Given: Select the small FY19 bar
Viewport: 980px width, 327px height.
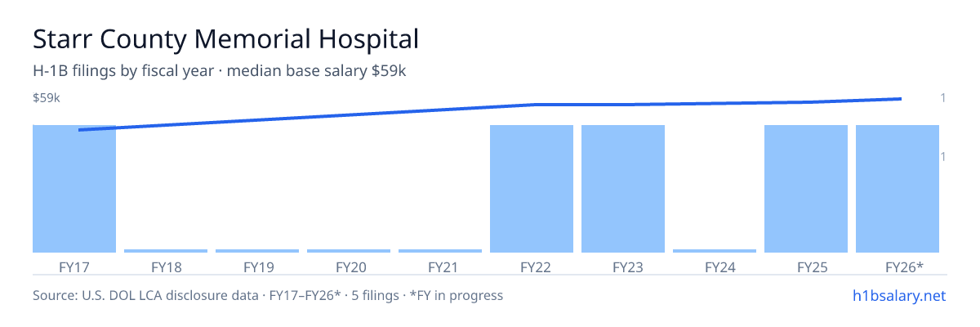Looking at the screenshot, I should click(x=257, y=251).
